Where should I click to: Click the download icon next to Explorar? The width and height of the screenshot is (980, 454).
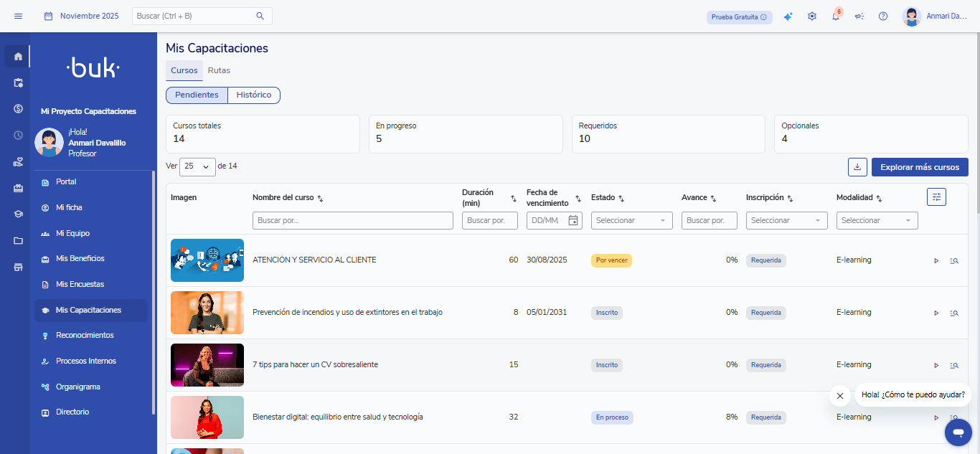tap(857, 167)
